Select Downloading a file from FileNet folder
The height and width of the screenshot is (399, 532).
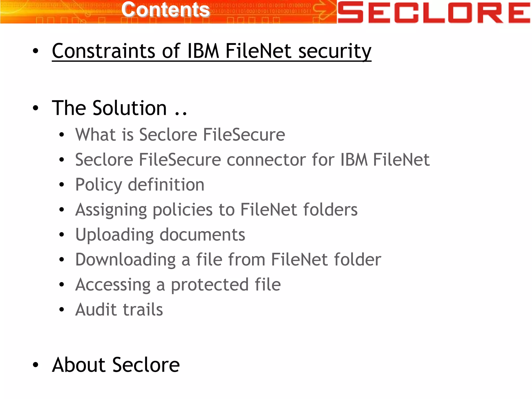click(x=228, y=260)
